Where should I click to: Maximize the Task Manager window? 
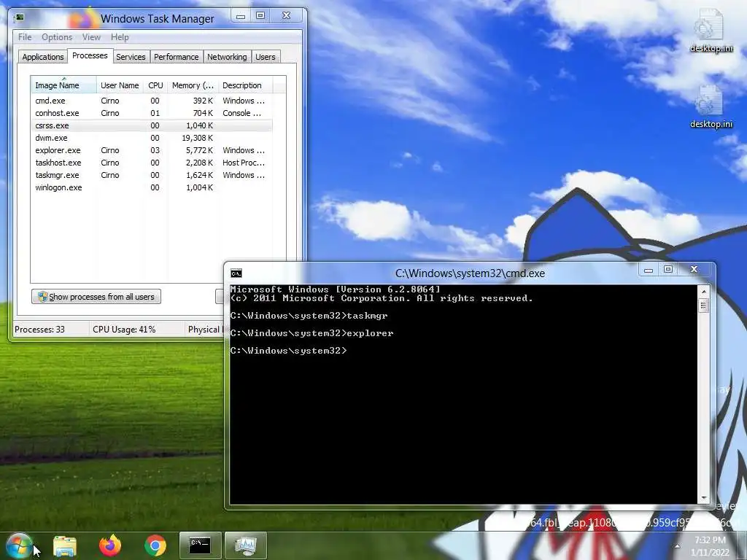coord(260,16)
